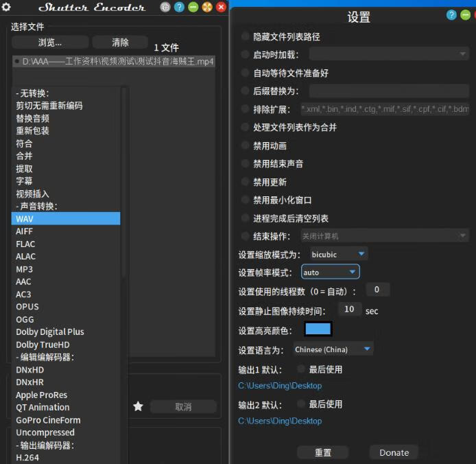This screenshot has height=464, width=476.
Task: Enable 进程完成后清空列表
Action: 245,218
